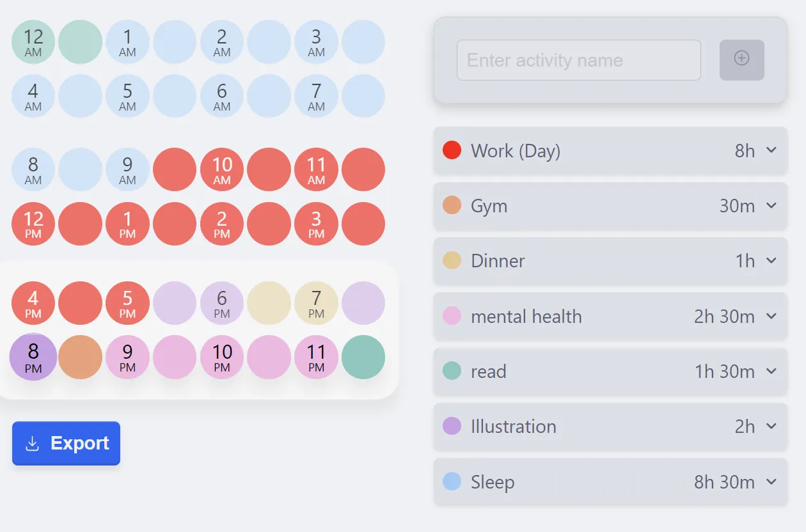Click the add activity plus icon
Image resolution: width=806 pixels, height=532 pixels.
pos(741,59)
